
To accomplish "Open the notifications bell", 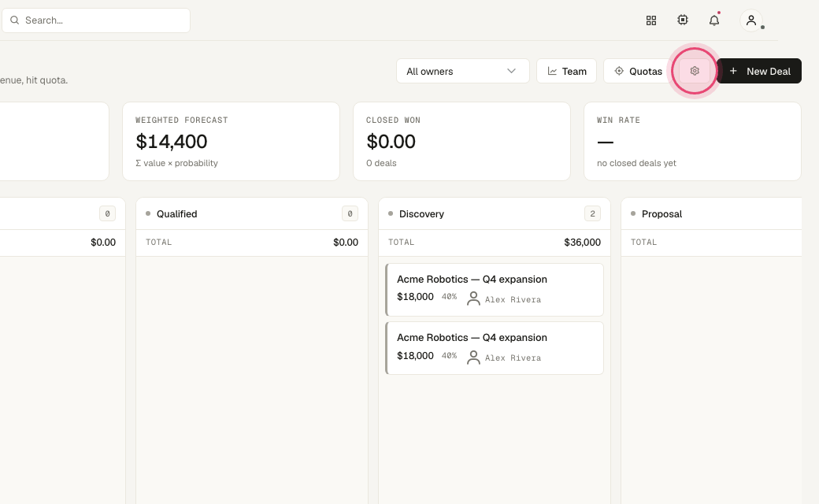I will pos(714,20).
